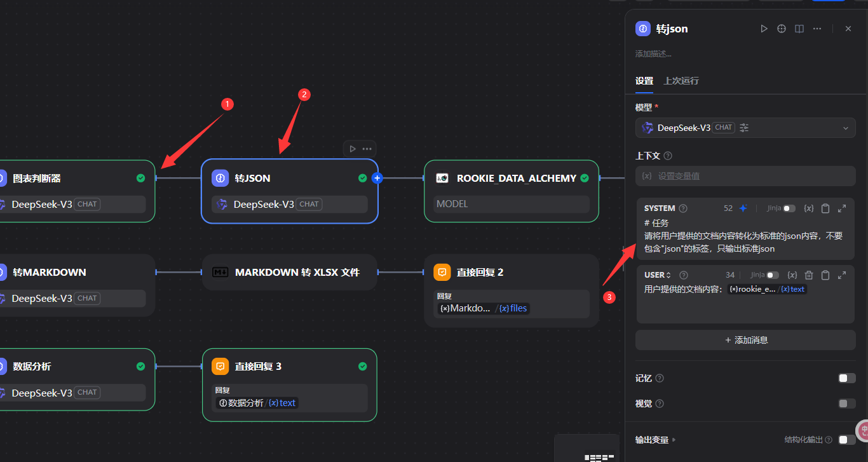Copy the SYSTEM prompt with clipboard icon
This screenshot has height=462, width=868.
click(x=825, y=208)
